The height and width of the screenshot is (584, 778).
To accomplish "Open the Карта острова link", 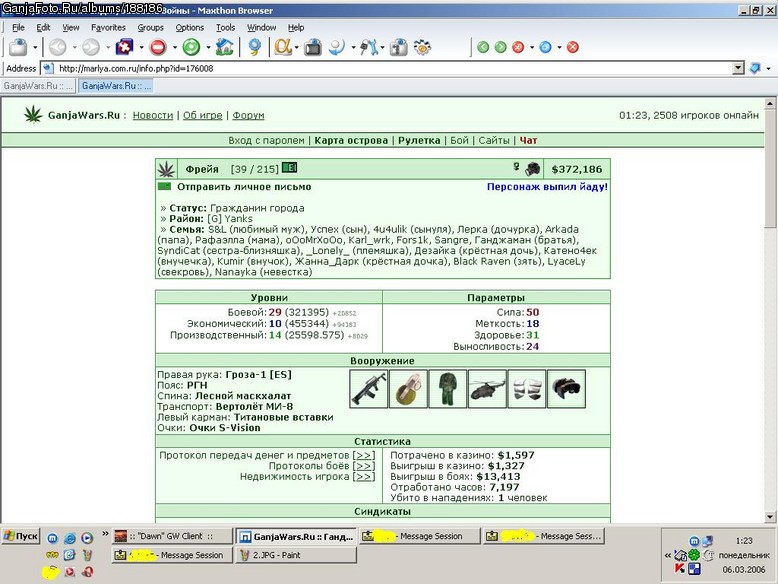I will [351, 140].
